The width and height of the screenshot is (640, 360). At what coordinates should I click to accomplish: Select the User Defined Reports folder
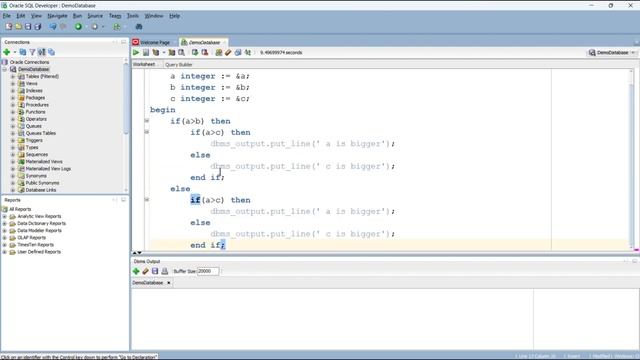pos(39,252)
